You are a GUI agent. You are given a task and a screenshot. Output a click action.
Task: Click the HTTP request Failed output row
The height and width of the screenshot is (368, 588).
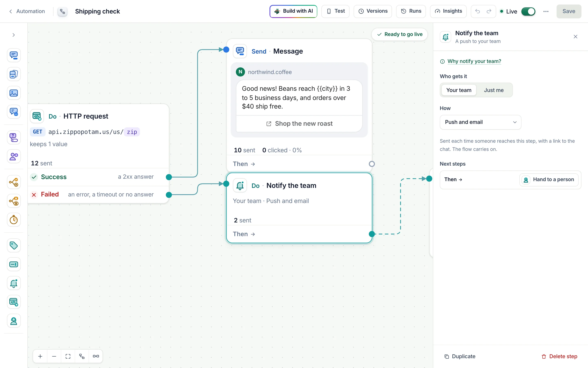tap(98, 194)
